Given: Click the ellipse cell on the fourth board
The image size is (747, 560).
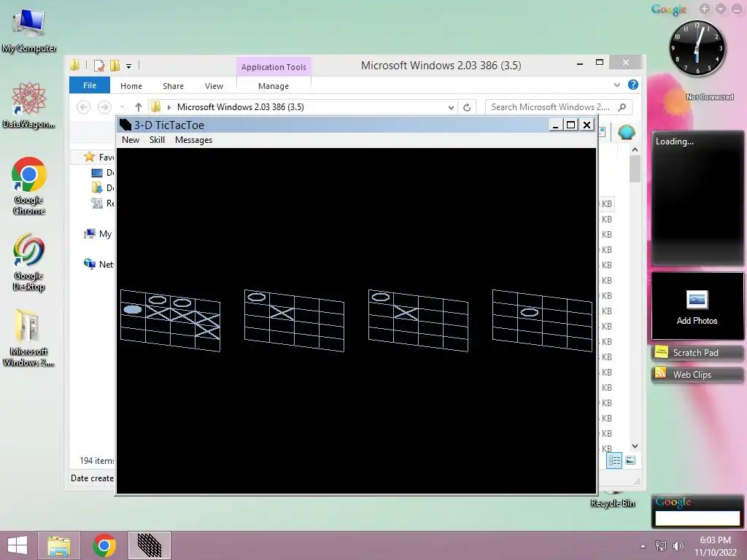Looking at the screenshot, I should pos(530,312).
